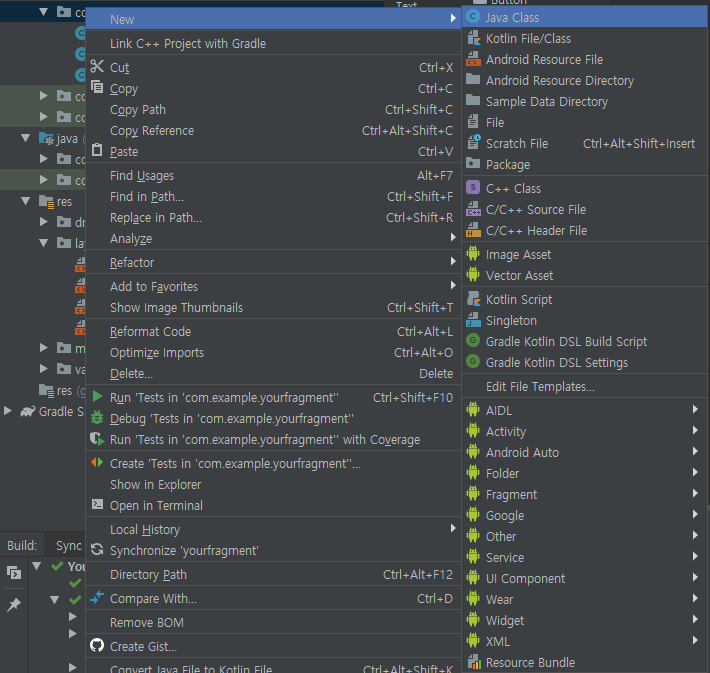Click the Resource Bundle icon
The height and width of the screenshot is (673, 710).
[x=473, y=662]
